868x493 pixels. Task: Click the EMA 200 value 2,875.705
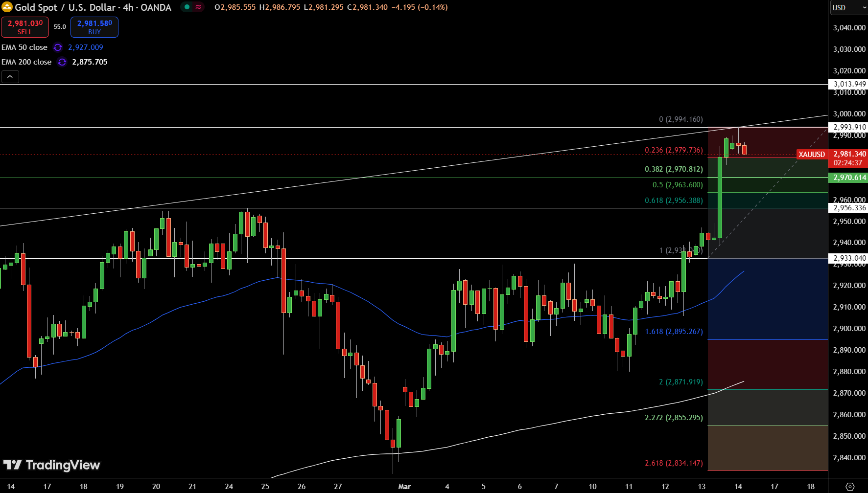pyautogui.click(x=90, y=62)
